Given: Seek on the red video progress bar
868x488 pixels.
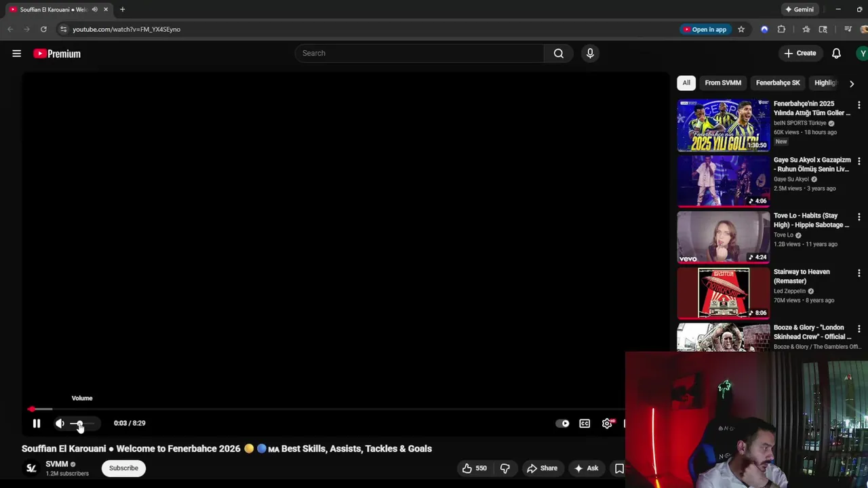Looking at the screenshot, I should [324, 409].
